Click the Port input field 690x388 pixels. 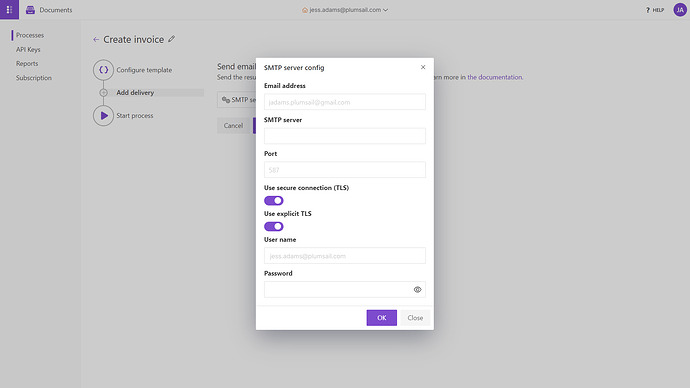click(345, 170)
